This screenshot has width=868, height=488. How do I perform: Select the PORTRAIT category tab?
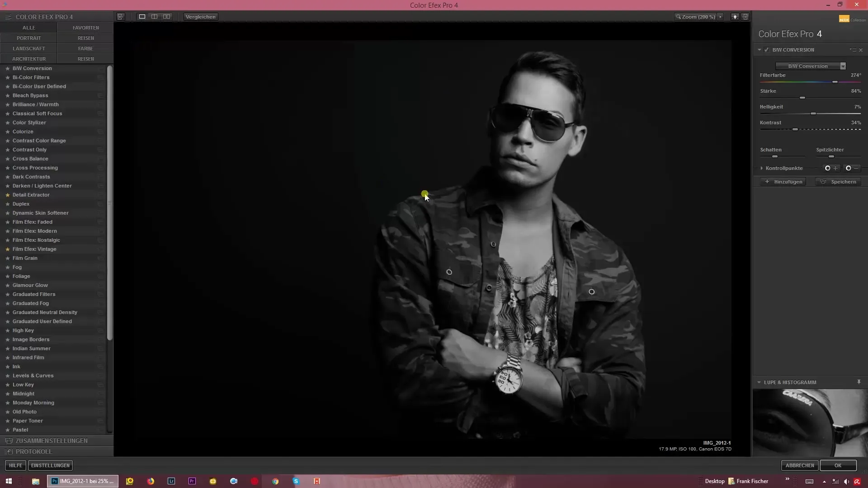pos(28,38)
